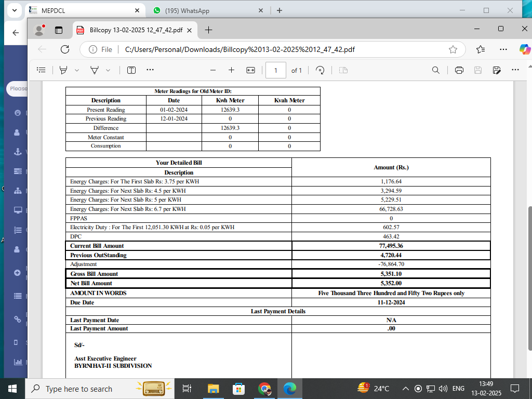Select the PDF highlight tool
The image size is (532, 399).
pos(63,70)
